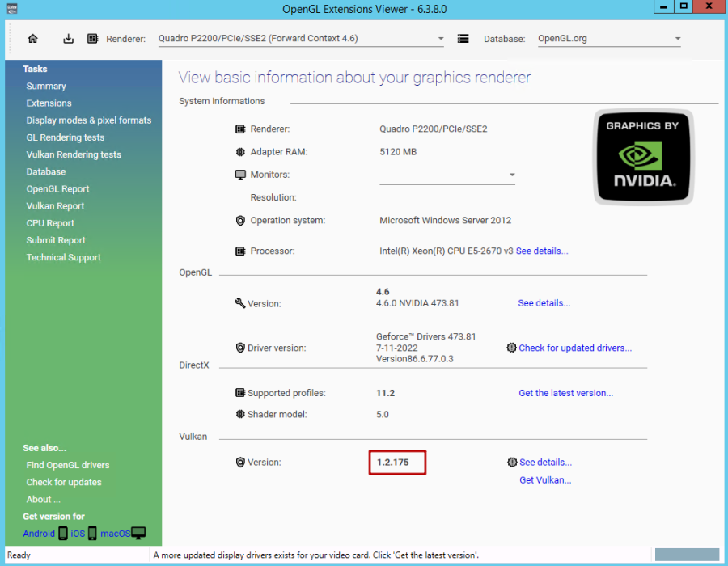Click the Android phone icon

pyautogui.click(x=62, y=534)
